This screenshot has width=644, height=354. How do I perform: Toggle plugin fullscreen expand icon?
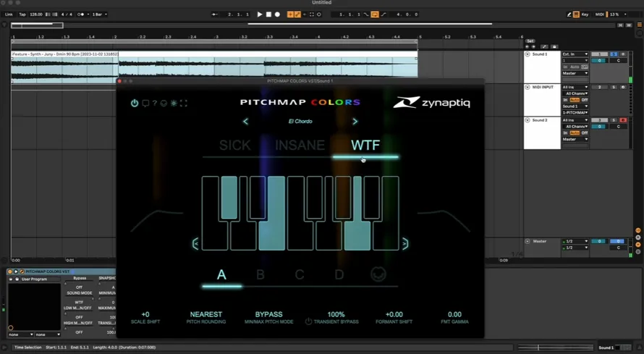coord(184,103)
